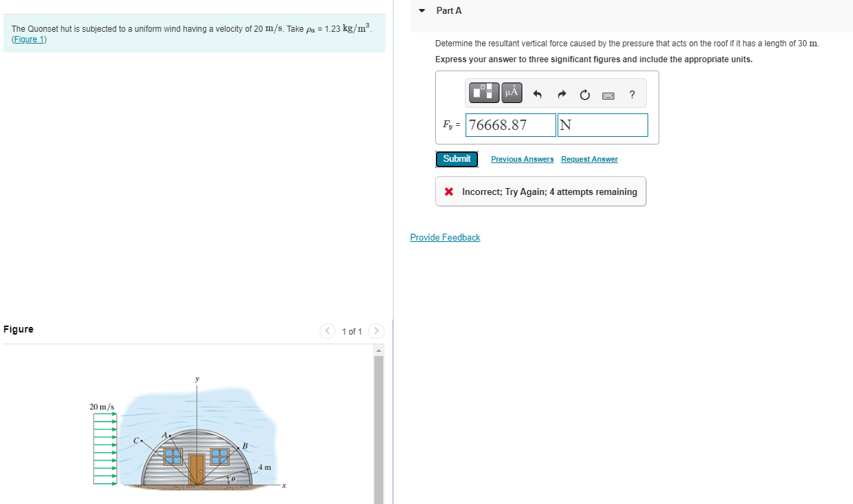Click the redo arrow in answer toolbar
Screen dimensions: 853x504
(561, 94)
